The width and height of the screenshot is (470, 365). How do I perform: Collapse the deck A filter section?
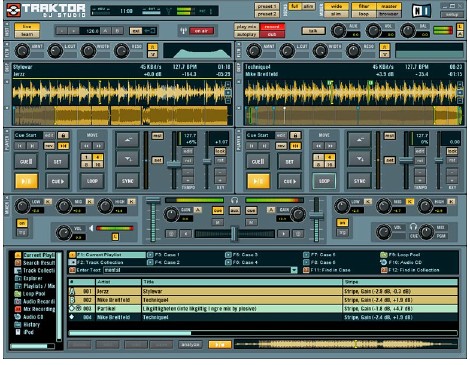(7, 44)
